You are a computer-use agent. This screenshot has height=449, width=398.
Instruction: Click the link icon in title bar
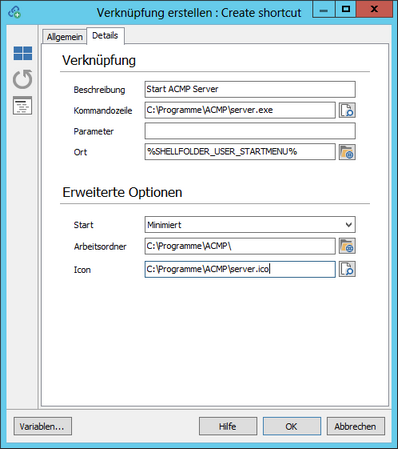tap(15, 12)
